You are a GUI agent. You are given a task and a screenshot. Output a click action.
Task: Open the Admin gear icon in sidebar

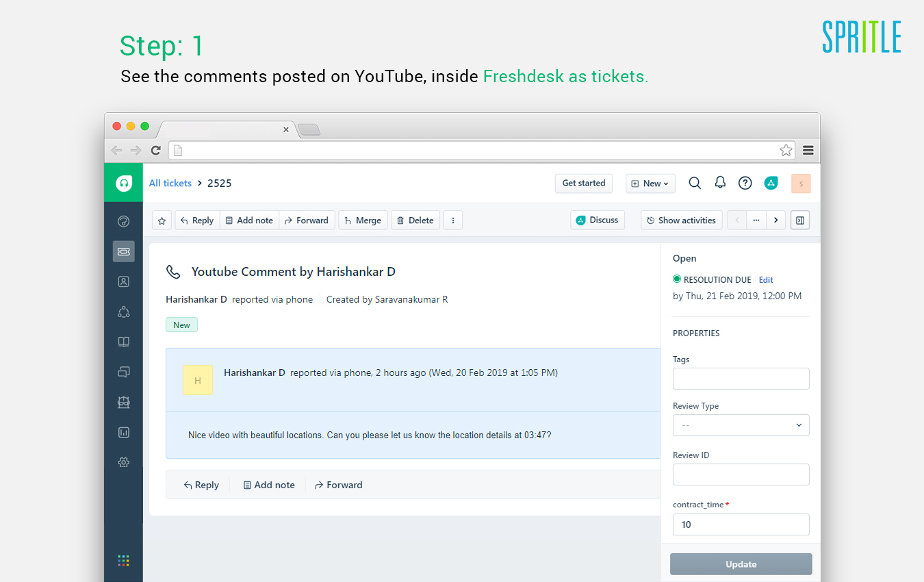tap(123, 462)
